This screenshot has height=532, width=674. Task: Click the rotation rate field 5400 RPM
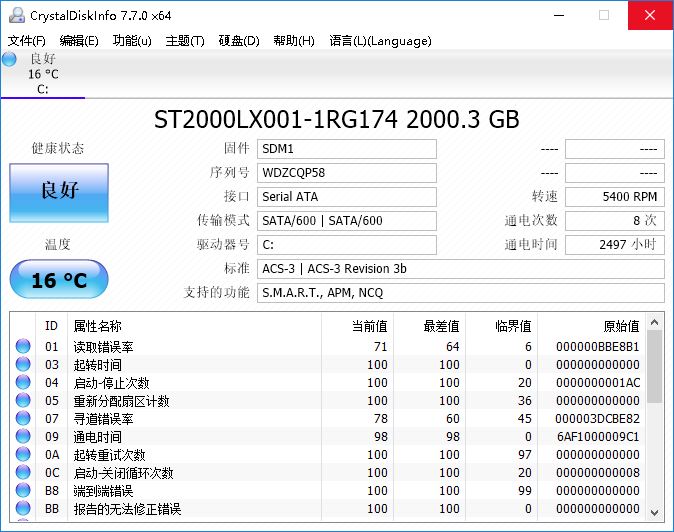[615, 197]
